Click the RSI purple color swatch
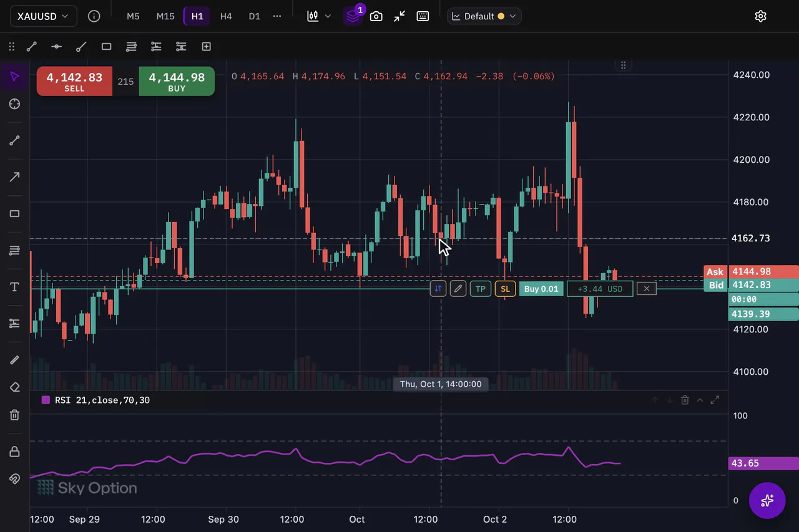 coord(46,400)
